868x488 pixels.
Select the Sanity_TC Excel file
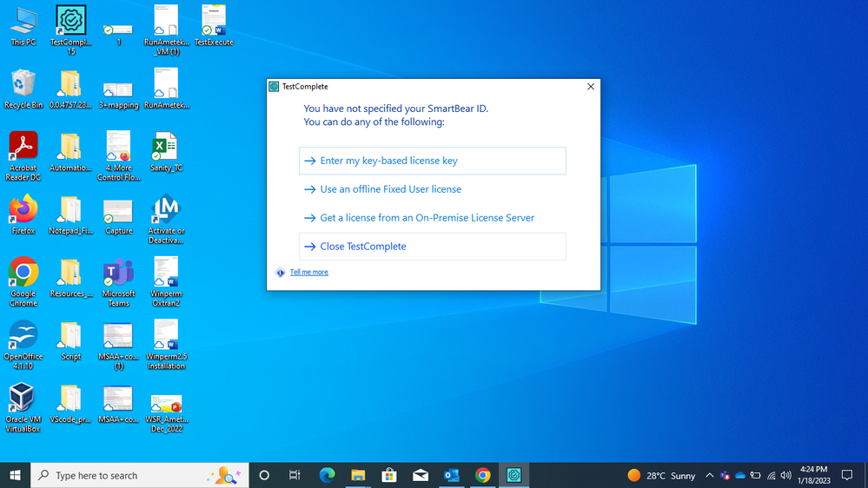click(166, 148)
